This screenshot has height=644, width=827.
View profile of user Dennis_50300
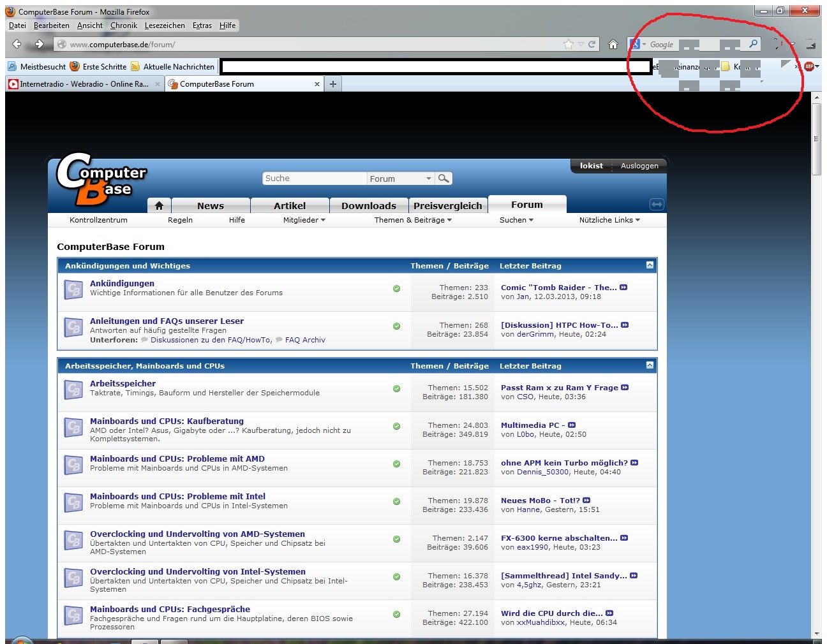click(542, 472)
